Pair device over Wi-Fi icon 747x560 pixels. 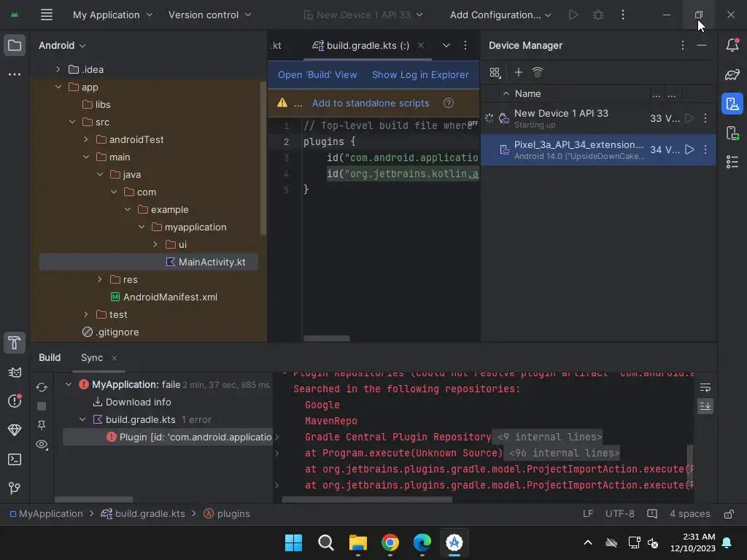pos(538,72)
